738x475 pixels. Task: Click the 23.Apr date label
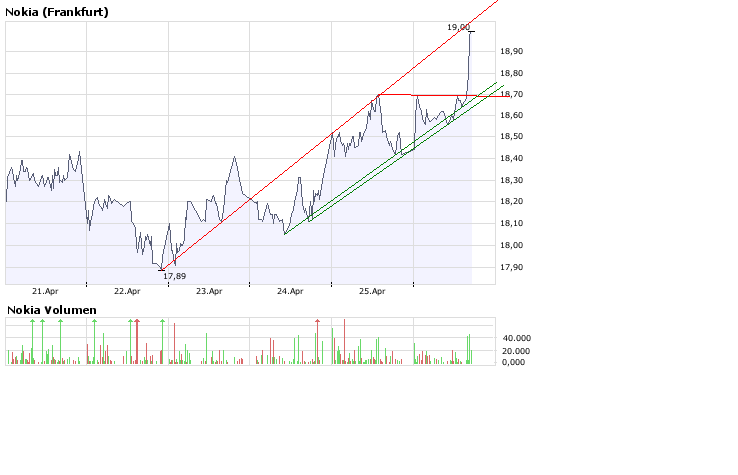click(209, 291)
